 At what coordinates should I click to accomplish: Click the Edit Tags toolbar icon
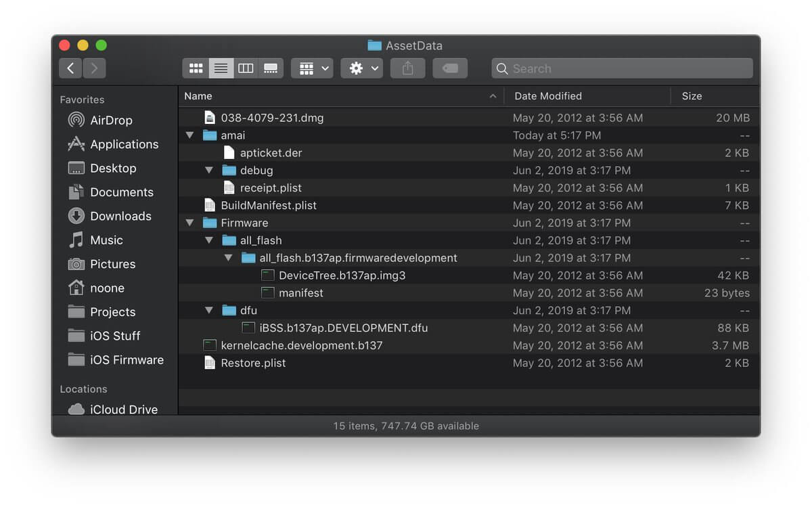coord(450,68)
